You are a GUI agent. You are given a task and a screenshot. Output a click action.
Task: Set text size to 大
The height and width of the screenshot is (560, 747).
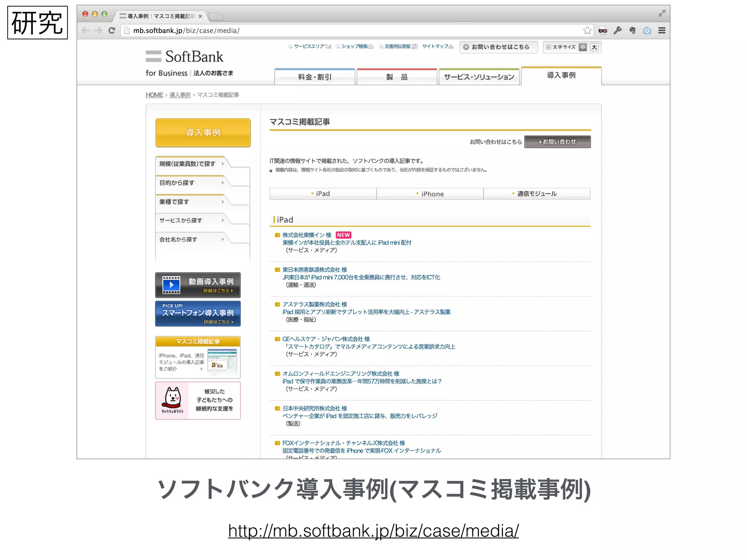[x=594, y=47]
